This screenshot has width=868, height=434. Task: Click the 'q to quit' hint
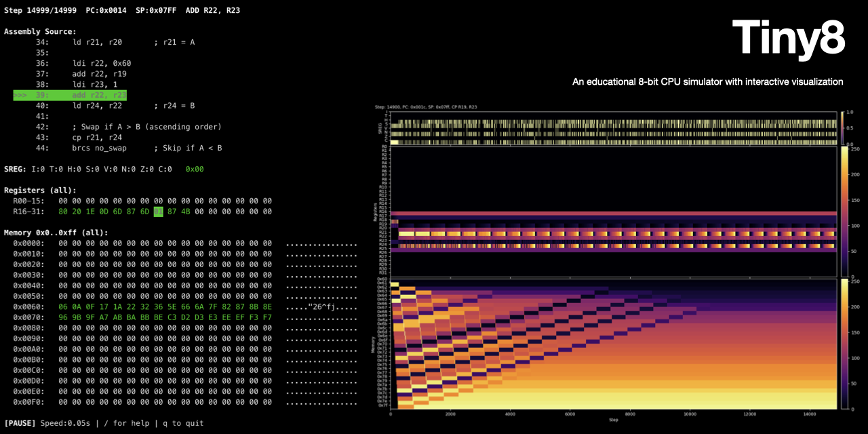tap(183, 423)
